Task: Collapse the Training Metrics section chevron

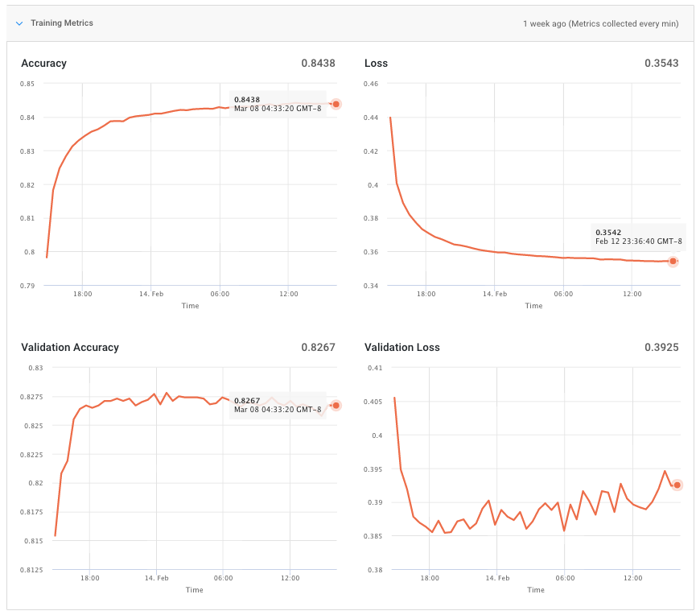Action: click(19, 23)
